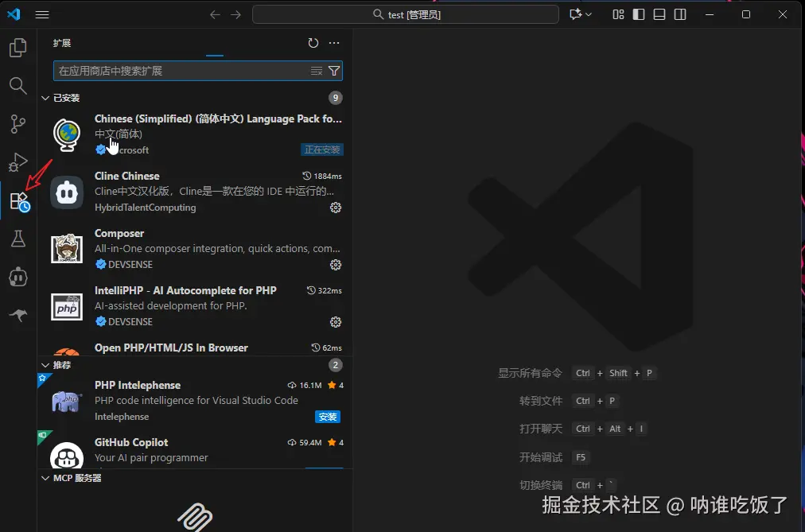Open the hamburger application menu
Screen dimensions: 805x532
click(42, 14)
